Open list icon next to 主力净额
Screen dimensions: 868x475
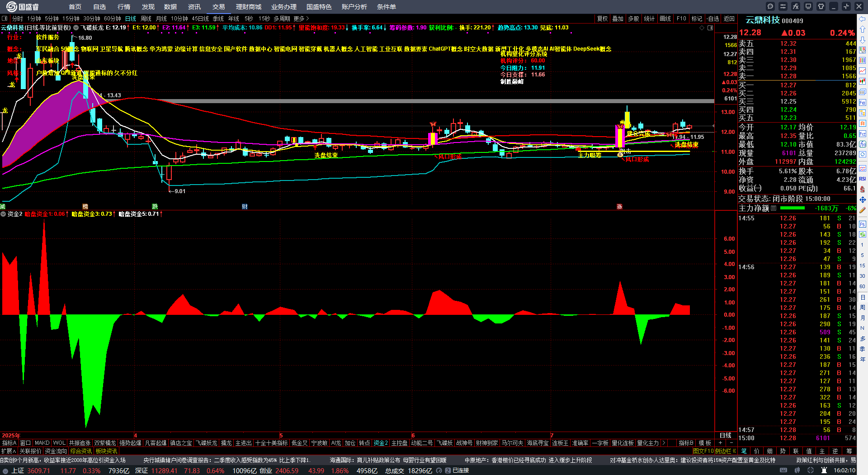(x=774, y=208)
